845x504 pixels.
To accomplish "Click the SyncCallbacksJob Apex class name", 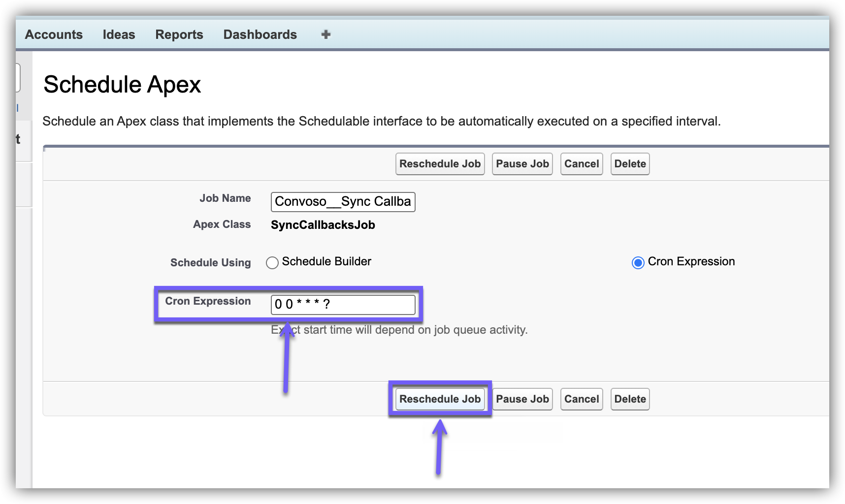I will (x=323, y=225).
